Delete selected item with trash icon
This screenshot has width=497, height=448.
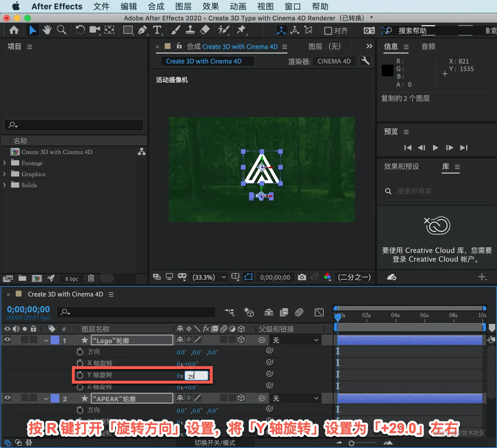pyautogui.click(x=91, y=278)
